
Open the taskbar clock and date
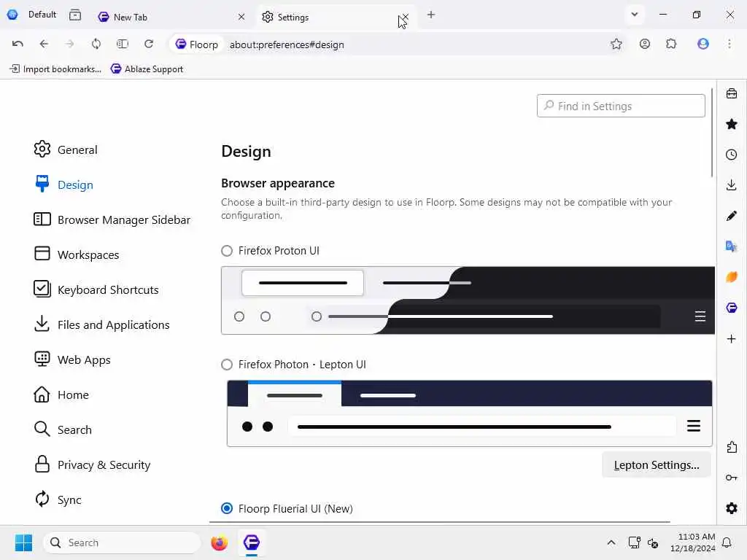[x=693, y=542]
